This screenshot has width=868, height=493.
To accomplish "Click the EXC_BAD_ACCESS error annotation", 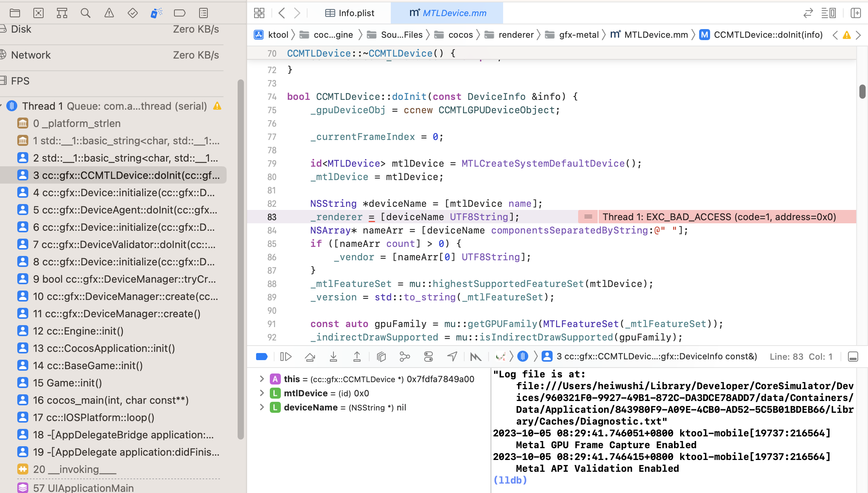I will pos(719,217).
